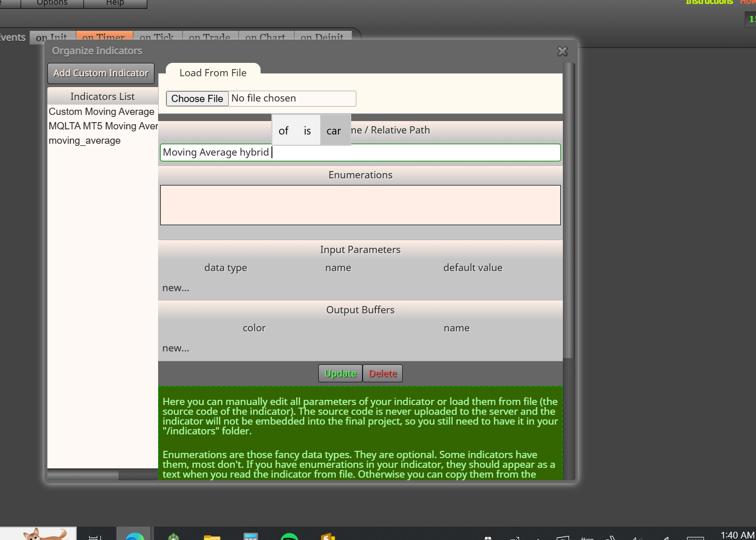Pick the 'of' autocomplete suggestion
The width and height of the screenshot is (756, 540).
(283, 131)
